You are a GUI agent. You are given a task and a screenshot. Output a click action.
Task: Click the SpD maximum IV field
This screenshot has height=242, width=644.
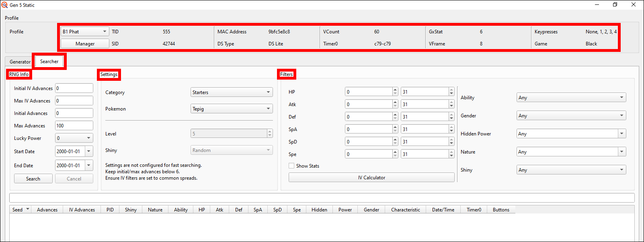tap(425, 142)
